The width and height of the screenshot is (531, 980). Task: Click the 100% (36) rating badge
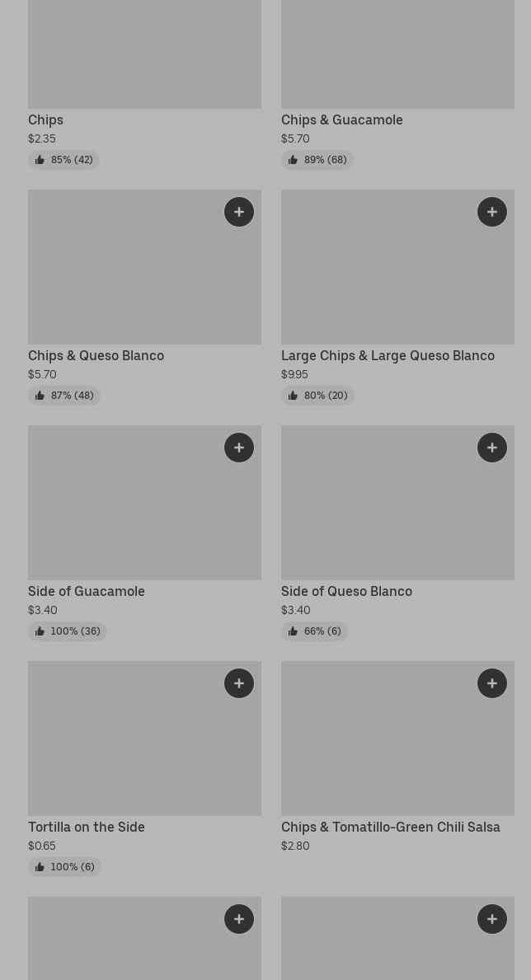68,631
